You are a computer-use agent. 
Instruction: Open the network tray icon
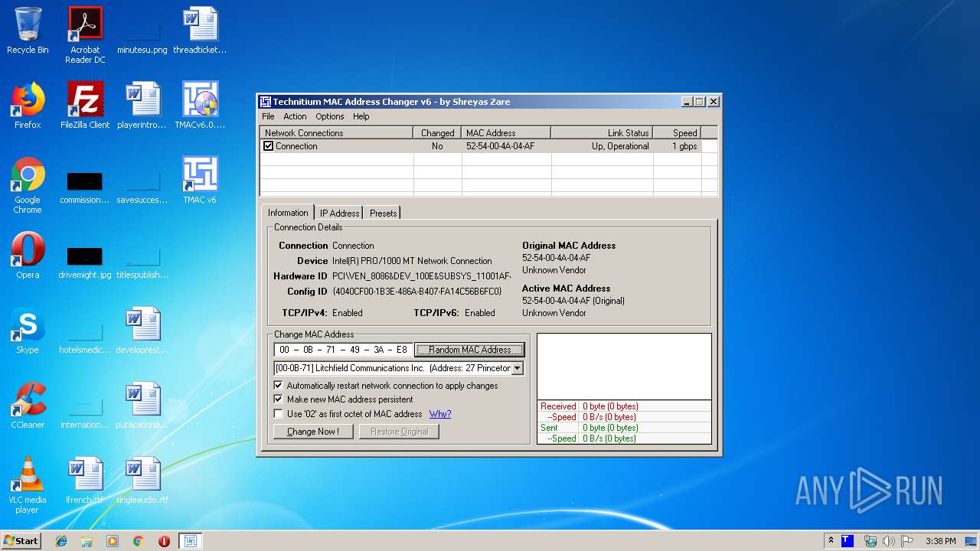tap(871, 541)
